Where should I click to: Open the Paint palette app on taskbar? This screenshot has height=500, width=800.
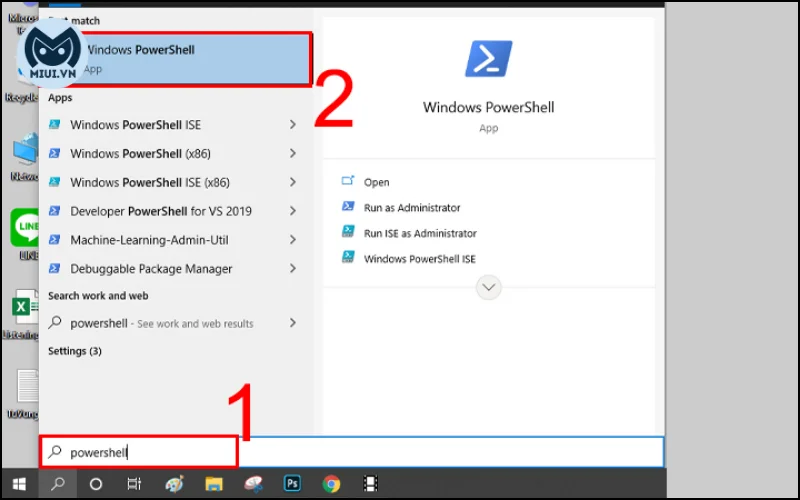(x=174, y=484)
